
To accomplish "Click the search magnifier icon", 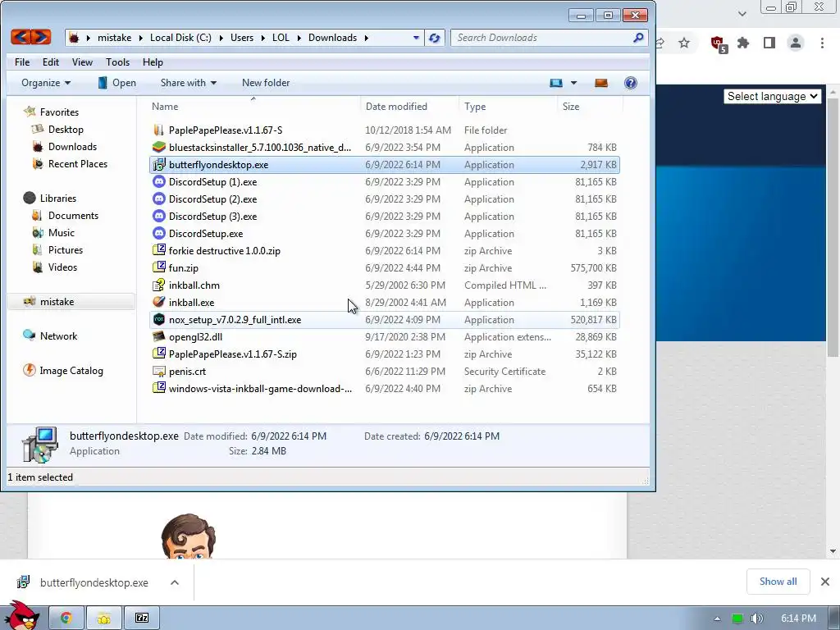I will coord(638,38).
